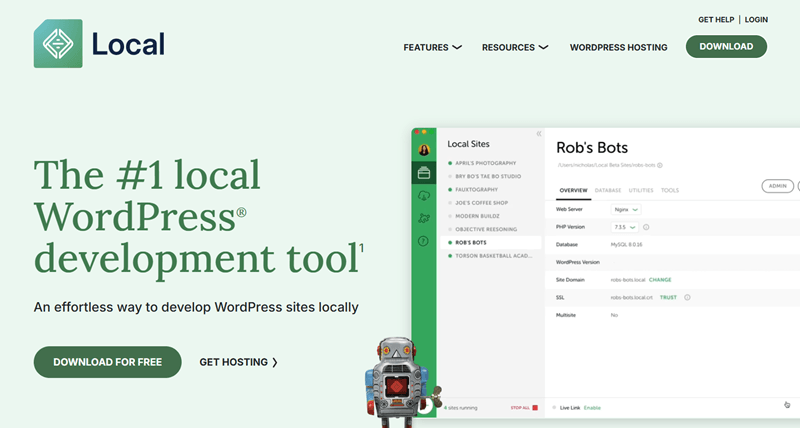Viewport: 800px width, 428px height.
Task: Switch to the Utilities tab
Action: tap(641, 190)
